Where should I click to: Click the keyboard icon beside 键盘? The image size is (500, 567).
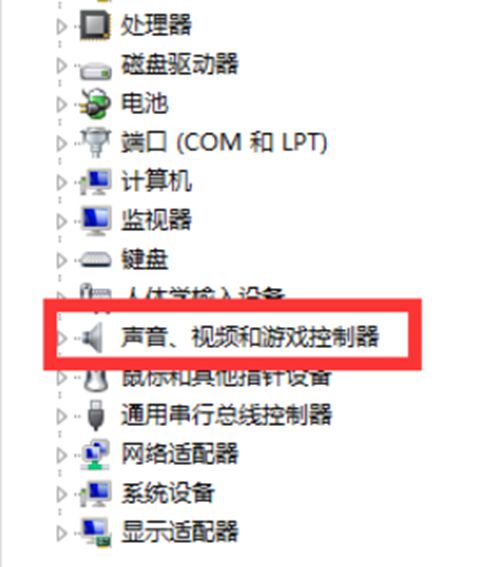tap(95, 260)
